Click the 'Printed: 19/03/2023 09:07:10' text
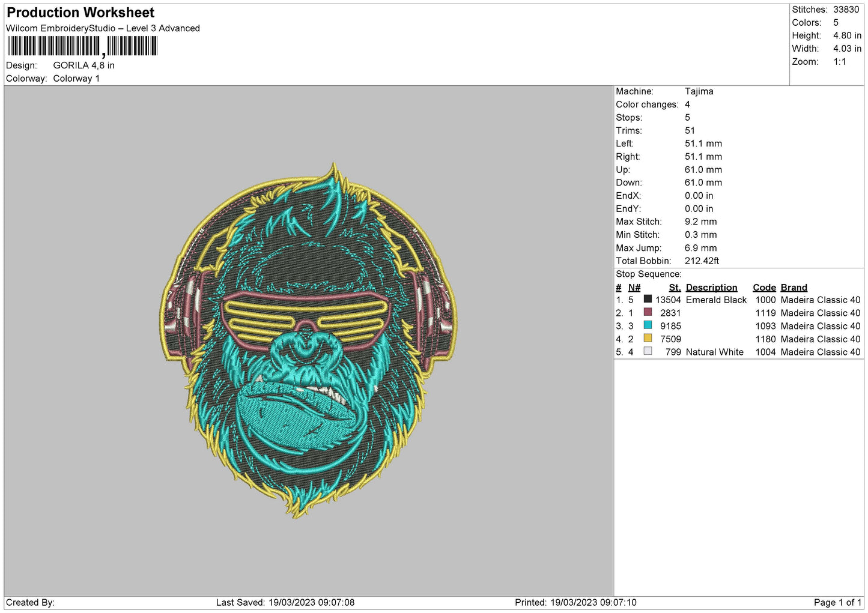The height and width of the screenshot is (613, 868). pyautogui.click(x=575, y=603)
